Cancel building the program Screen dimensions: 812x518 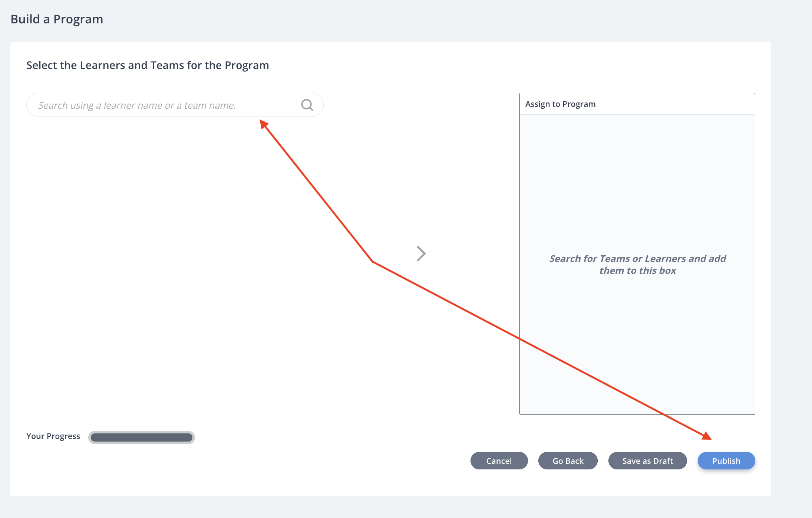499,461
